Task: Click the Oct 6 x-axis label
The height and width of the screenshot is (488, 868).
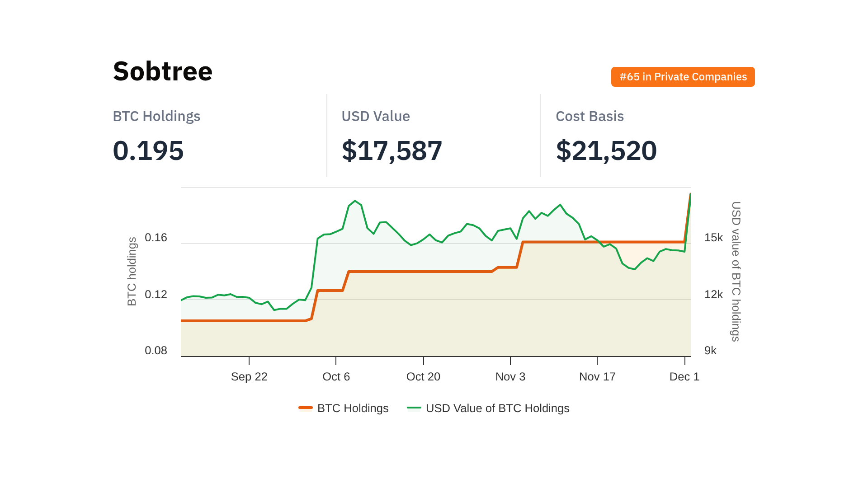Action: (336, 376)
